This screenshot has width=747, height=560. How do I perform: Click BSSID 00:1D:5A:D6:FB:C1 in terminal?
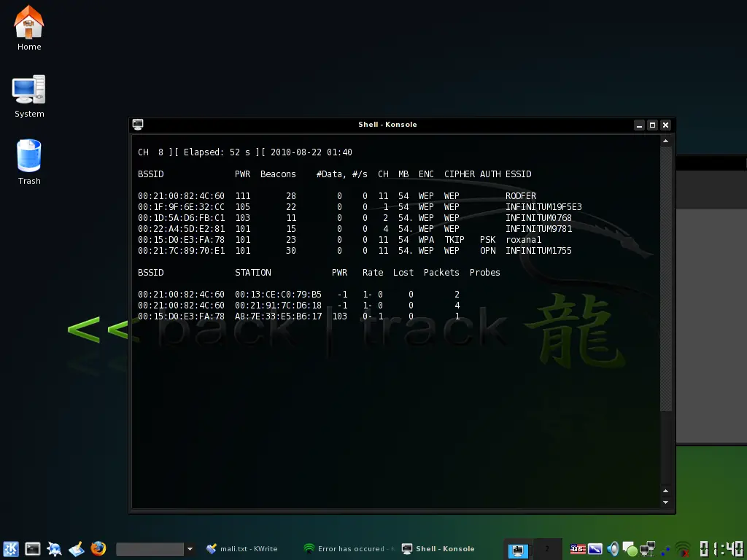pyautogui.click(x=181, y=217)
